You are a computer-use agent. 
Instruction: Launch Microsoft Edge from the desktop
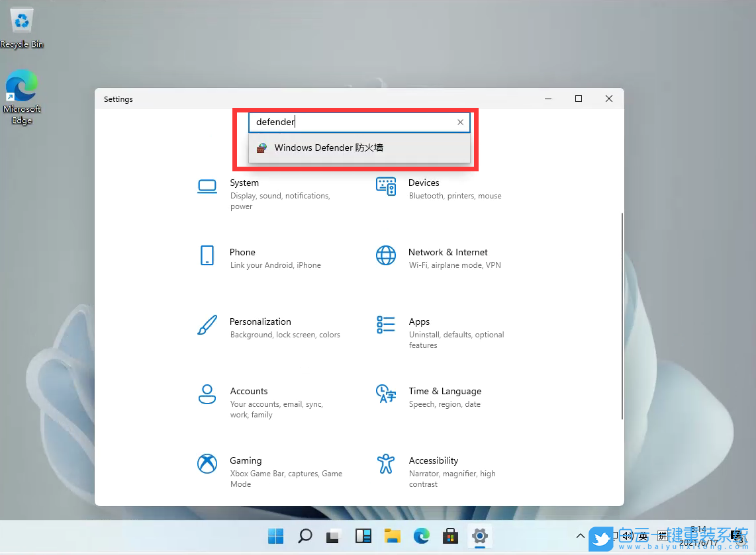click(x=21, y=86)
